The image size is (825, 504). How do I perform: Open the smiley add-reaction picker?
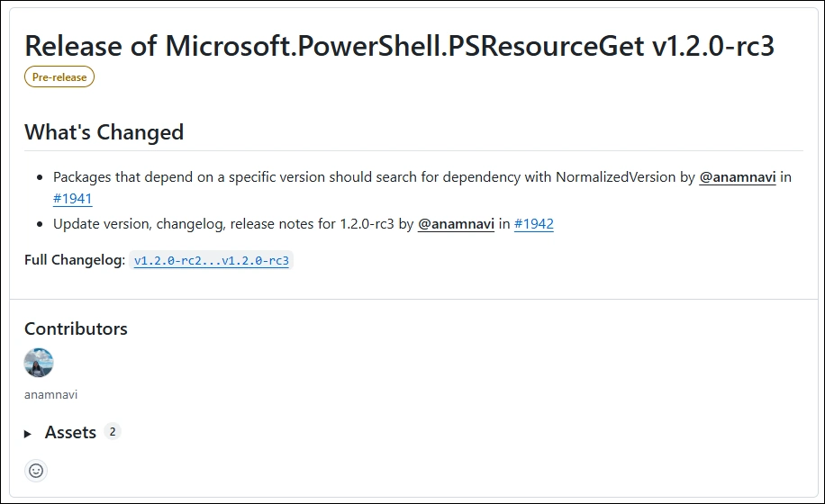[x=36, y=470]
